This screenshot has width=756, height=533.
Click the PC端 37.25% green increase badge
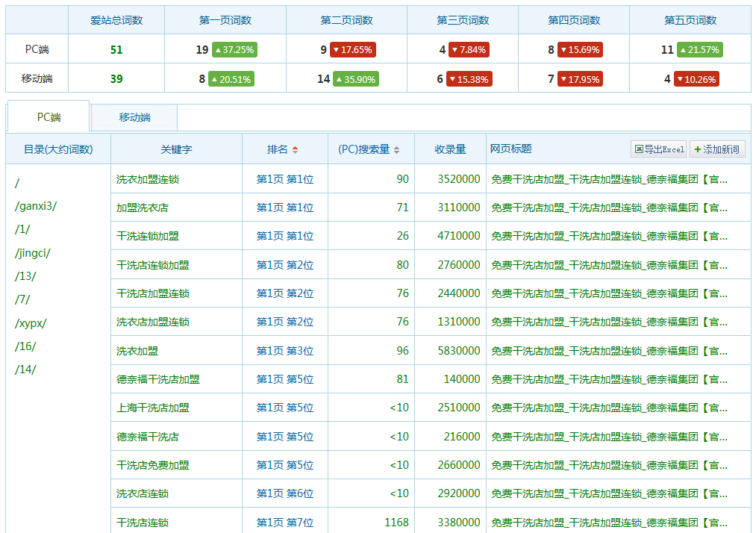[x=234, y=50]
